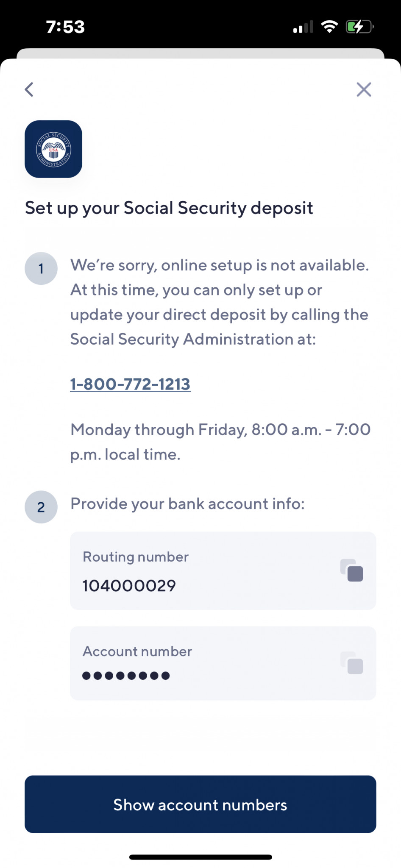
Task: Tap the step 2 number badge
Action: pyautogui.click(x=41, y=507)
